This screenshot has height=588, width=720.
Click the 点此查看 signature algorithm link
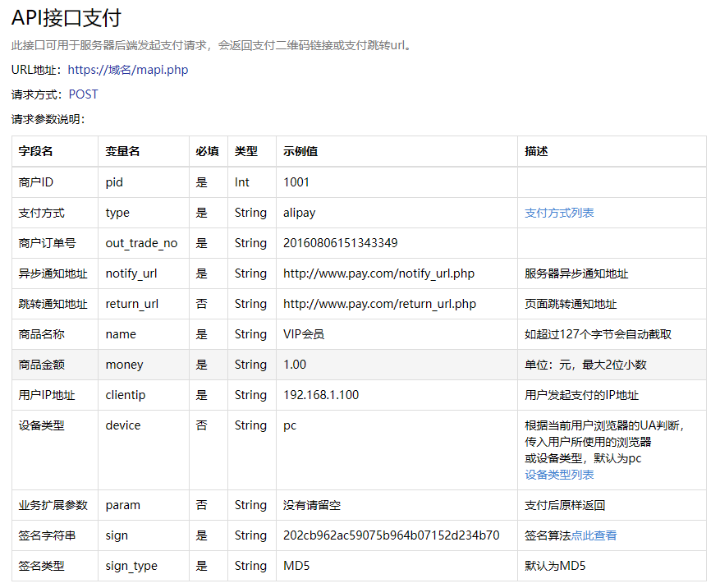point(592,535)
